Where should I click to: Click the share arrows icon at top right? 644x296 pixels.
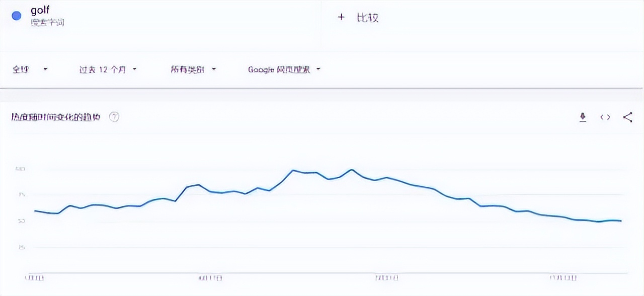click(x=628, y=117)
